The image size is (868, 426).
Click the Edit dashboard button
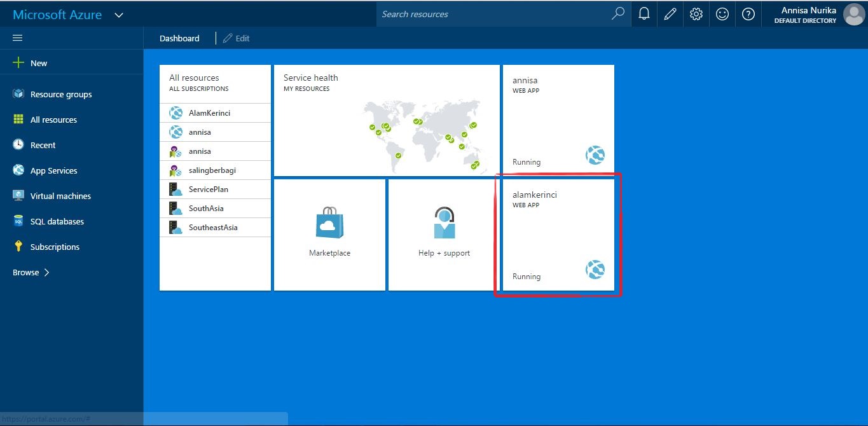pyautogui.click(x=236, y=38)
